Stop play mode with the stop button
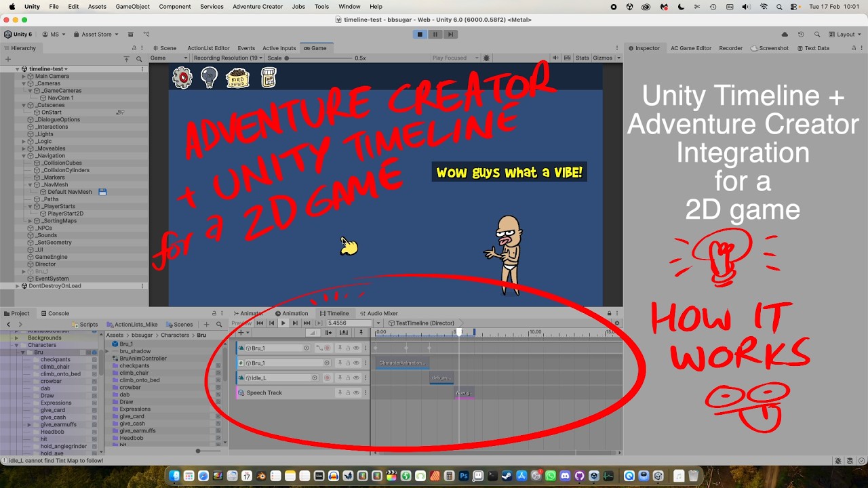The width and height of the screenshot is (868, 488). 420,35
